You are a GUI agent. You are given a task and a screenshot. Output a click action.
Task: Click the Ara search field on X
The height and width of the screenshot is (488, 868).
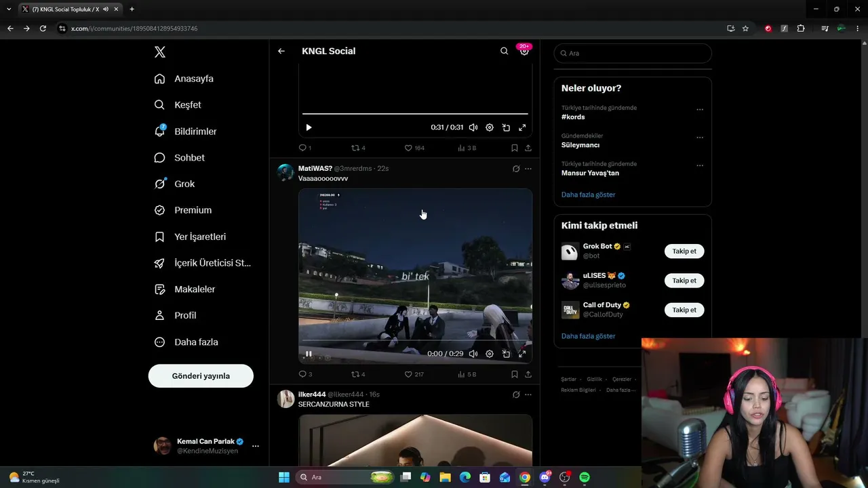[x=633, y=53]
